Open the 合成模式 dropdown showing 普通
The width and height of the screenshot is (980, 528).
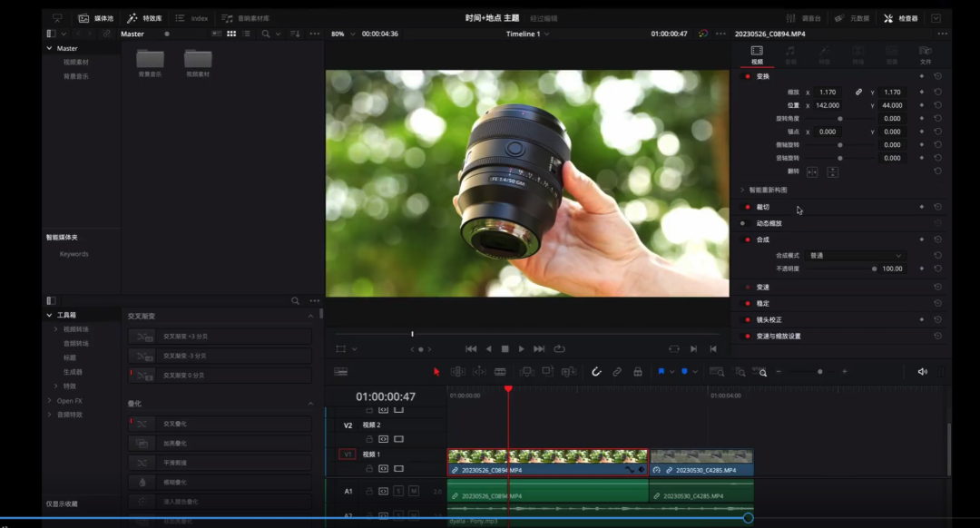click(x=856, y=256)
